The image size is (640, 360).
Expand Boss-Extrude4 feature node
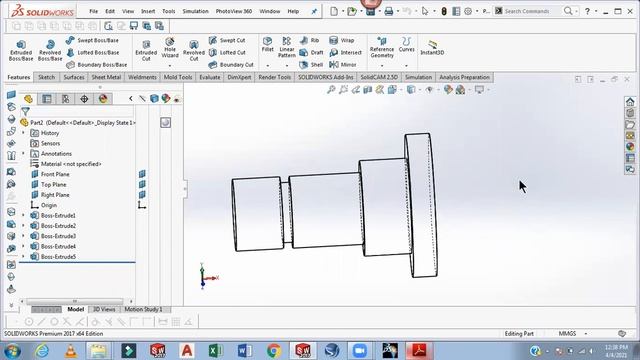(x=23, y=246)
